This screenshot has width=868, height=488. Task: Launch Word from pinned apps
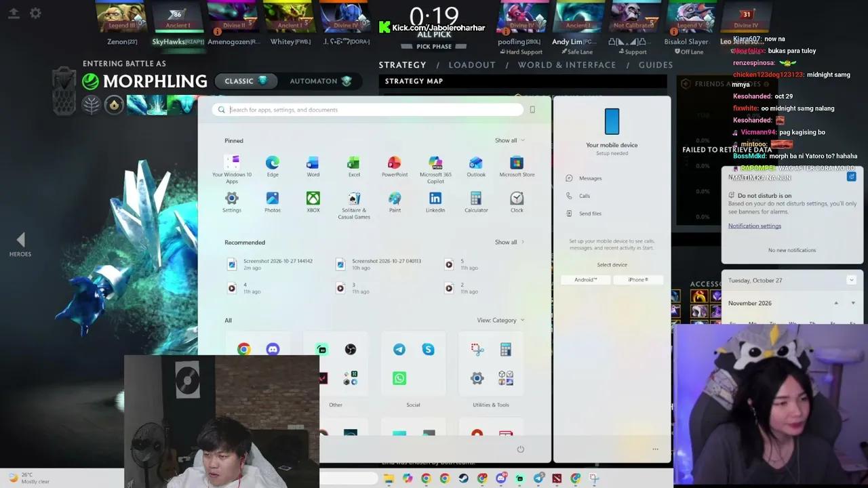313,167
